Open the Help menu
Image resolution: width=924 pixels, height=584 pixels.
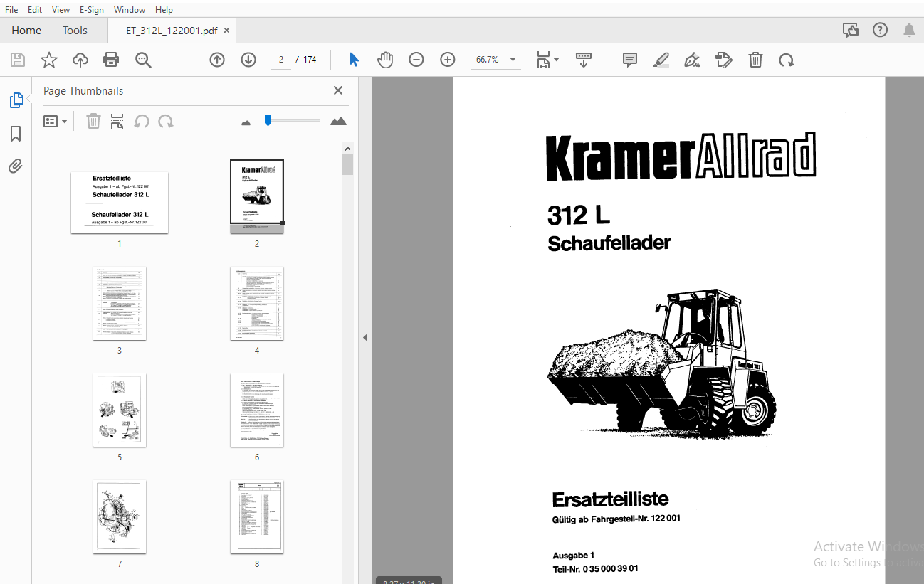[x=164, y=10]
